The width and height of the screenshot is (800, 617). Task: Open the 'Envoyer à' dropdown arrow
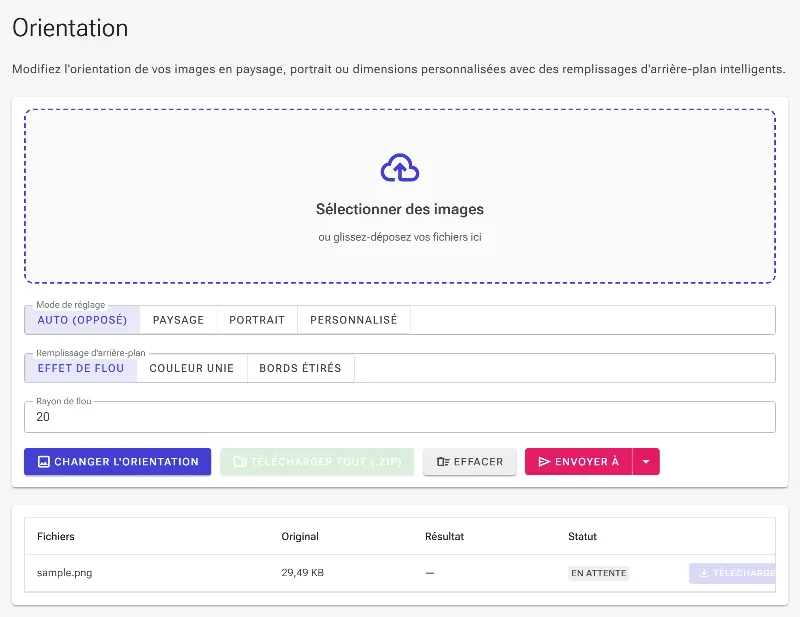click(646, 461)
